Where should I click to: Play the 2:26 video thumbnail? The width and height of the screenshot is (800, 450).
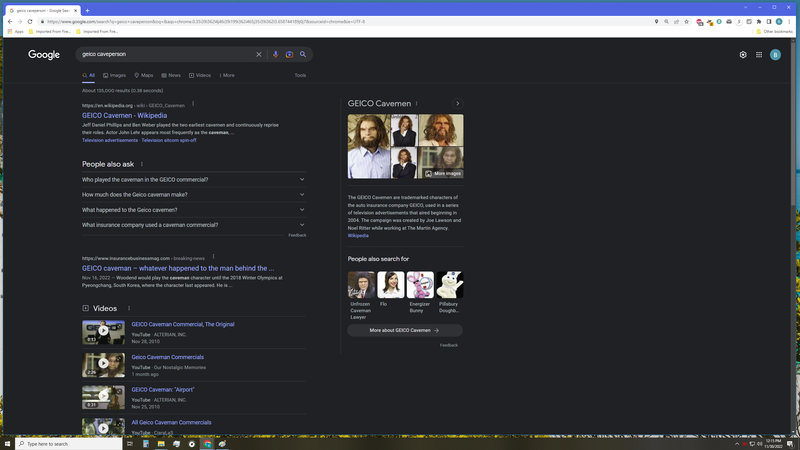point(103,364)
